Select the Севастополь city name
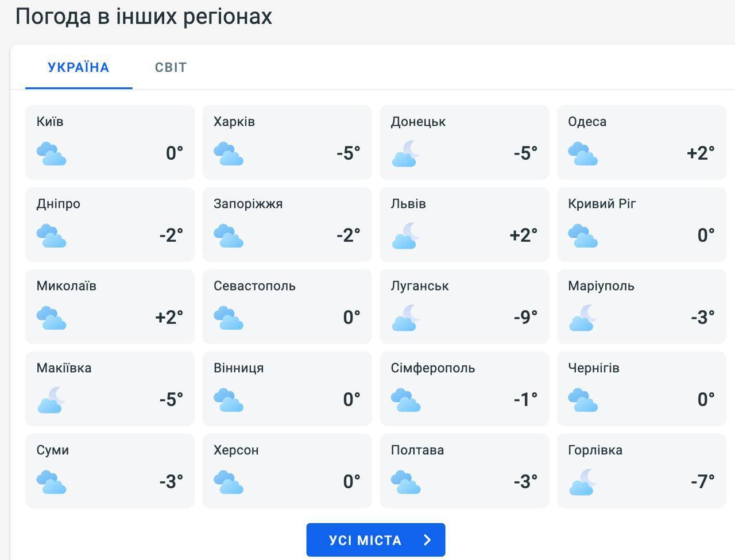 click(254, 286)
